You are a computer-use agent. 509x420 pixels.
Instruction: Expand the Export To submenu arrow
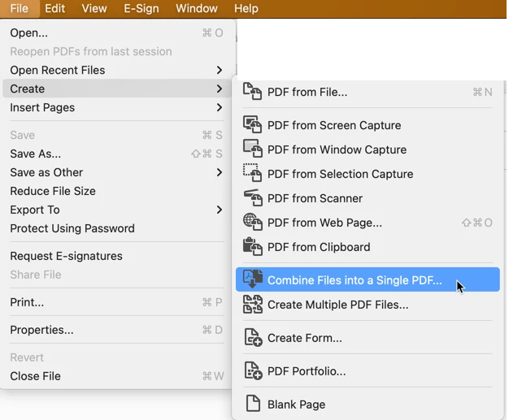click(220, 210)
